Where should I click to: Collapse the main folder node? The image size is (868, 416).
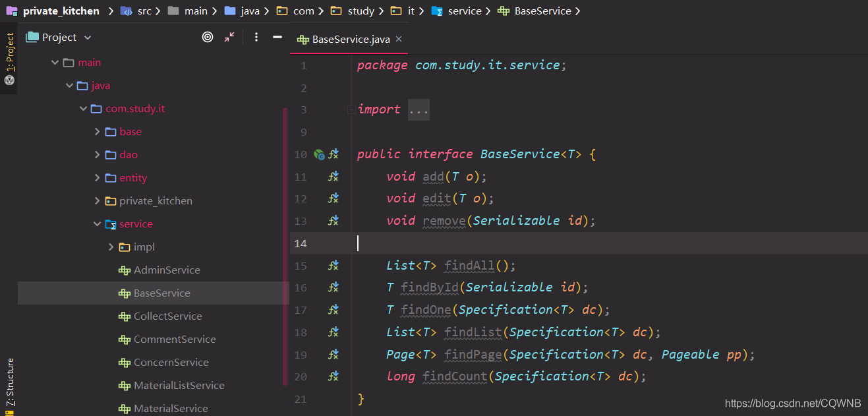(55, 63)
